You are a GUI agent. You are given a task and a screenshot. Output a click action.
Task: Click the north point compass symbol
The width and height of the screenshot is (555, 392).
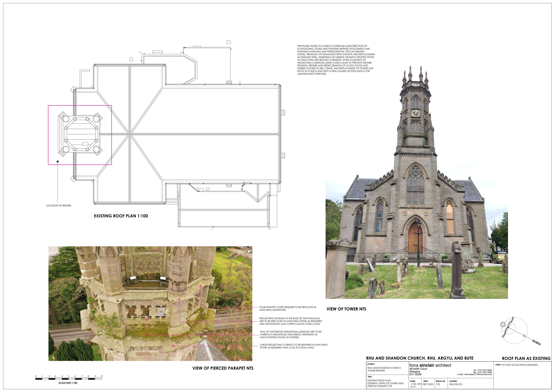[x=514, y=330]
